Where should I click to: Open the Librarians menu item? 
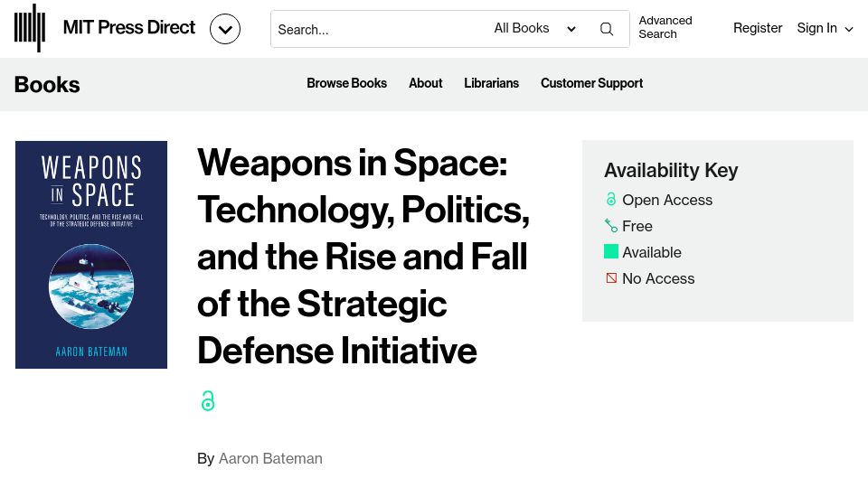pos(491,83)
